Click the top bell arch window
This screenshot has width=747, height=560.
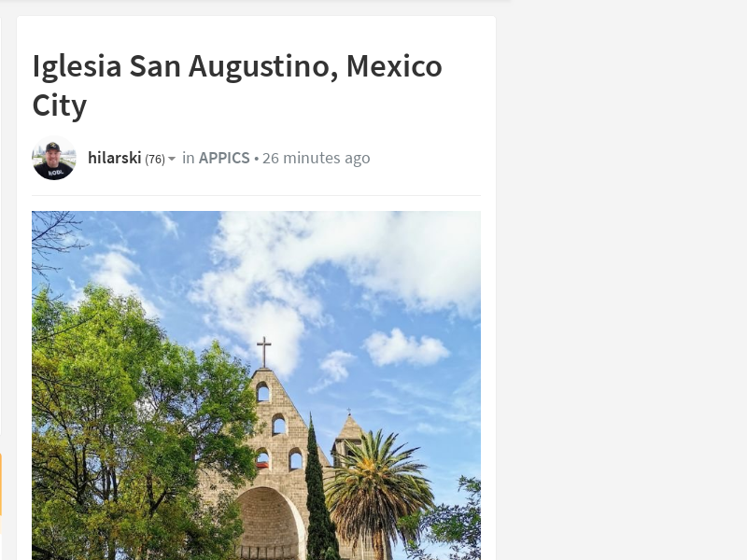coord(262,392)
